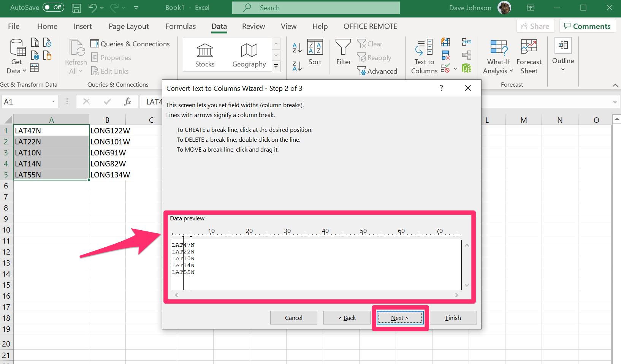This screenshot has width=621, height=364.
Task: Click position 30 on preview ruler
Action: point(287,231)
